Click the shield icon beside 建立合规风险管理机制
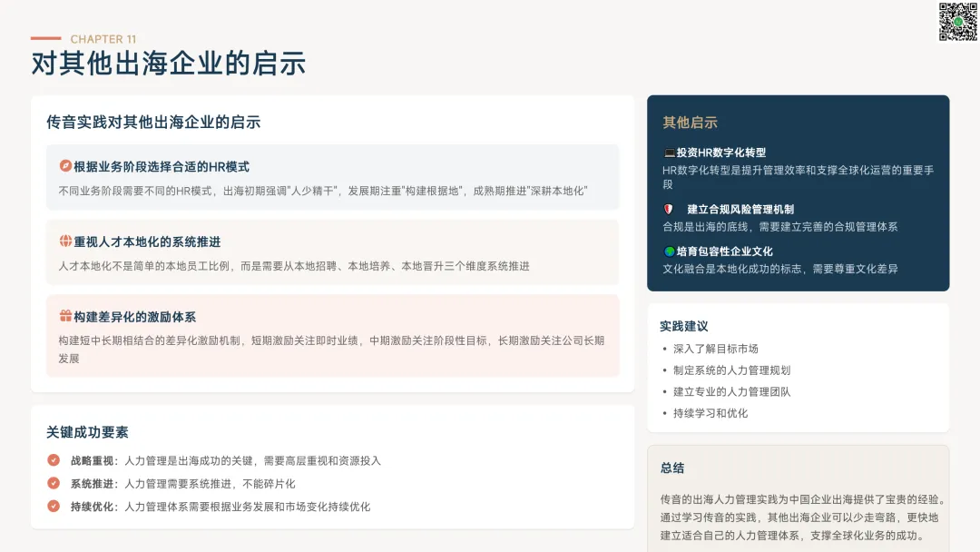Viewport: 980px width, 552px height. pos(668,210)
